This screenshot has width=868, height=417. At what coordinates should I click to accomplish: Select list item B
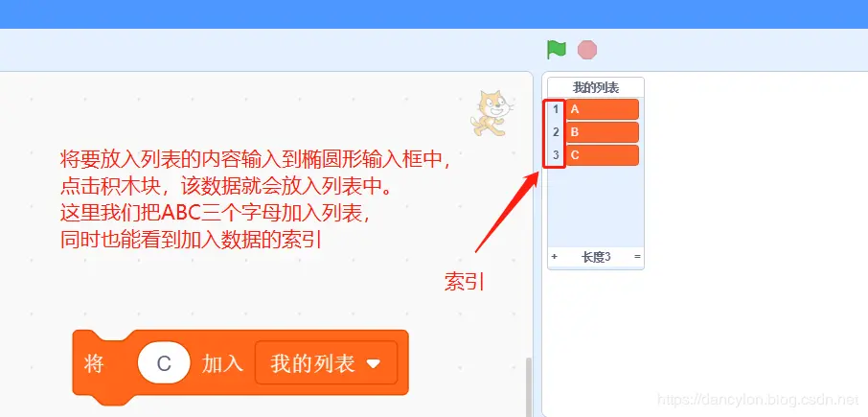603,132
